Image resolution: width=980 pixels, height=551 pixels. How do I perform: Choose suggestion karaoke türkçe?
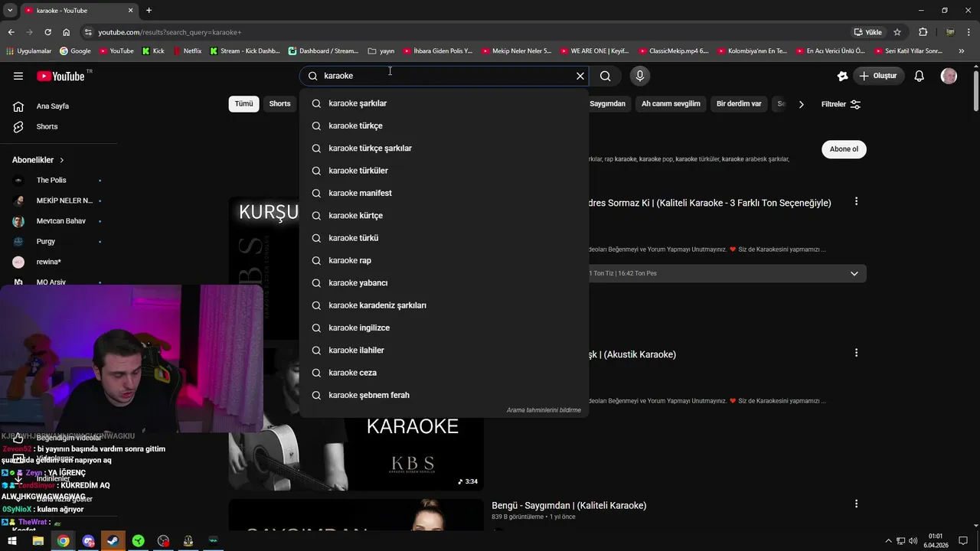(444, 126)
